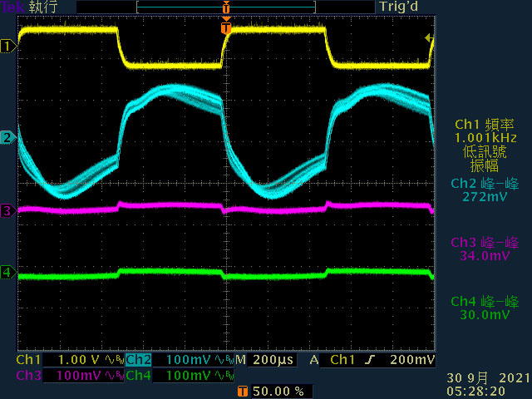The image size is (532, 399).
Task: Click the Ch1 1.00 V scale value
Action: (79, 360)
